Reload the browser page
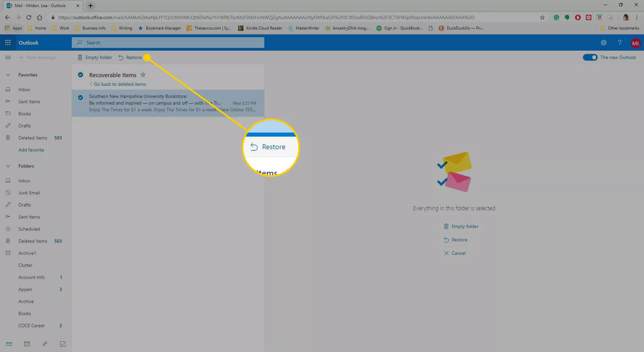 click(x=29, y=17)
